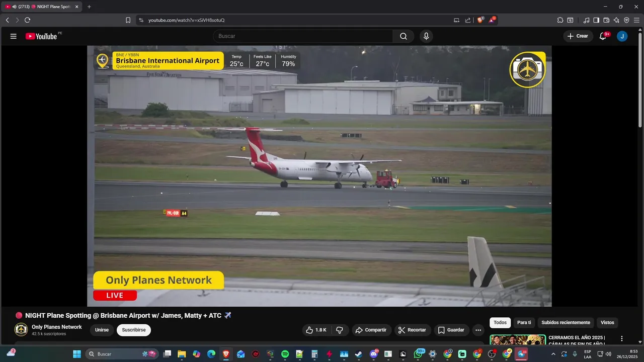The height and width of the screenshot is (362, 644).
Task: Subscribe with the Suscribirse button
Action: coord(134,330)
